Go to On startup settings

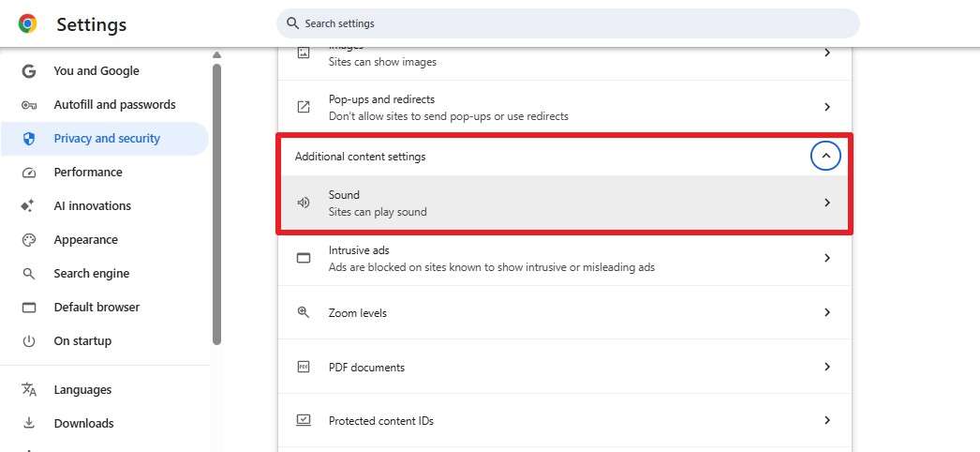click(104, 341)
